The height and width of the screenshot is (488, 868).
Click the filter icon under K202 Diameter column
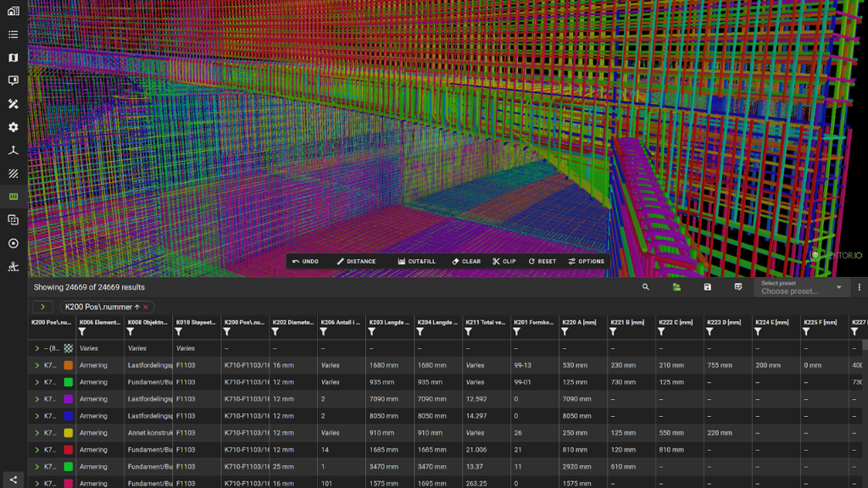pyautogui.click(x=275, y=332)
